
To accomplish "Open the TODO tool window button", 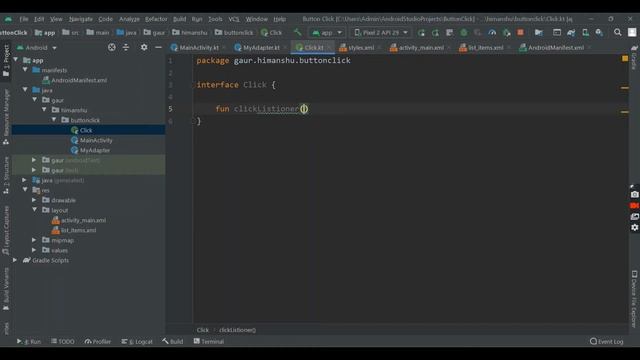I will [62, 342].
